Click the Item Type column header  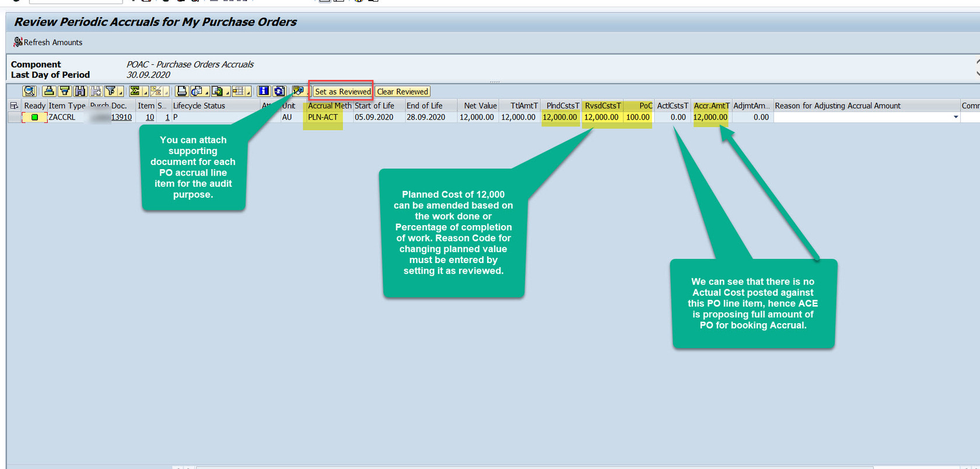coord(66,106)
